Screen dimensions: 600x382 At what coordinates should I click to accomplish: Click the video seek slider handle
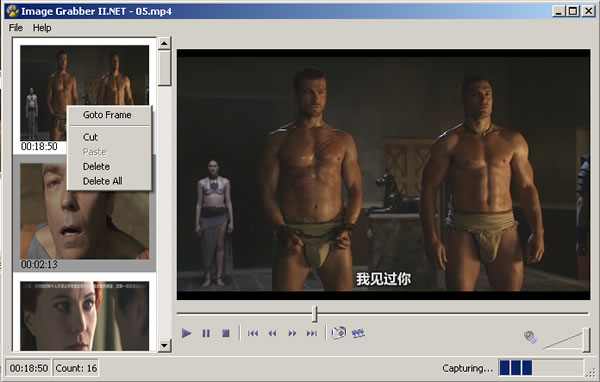click(315, 313)
